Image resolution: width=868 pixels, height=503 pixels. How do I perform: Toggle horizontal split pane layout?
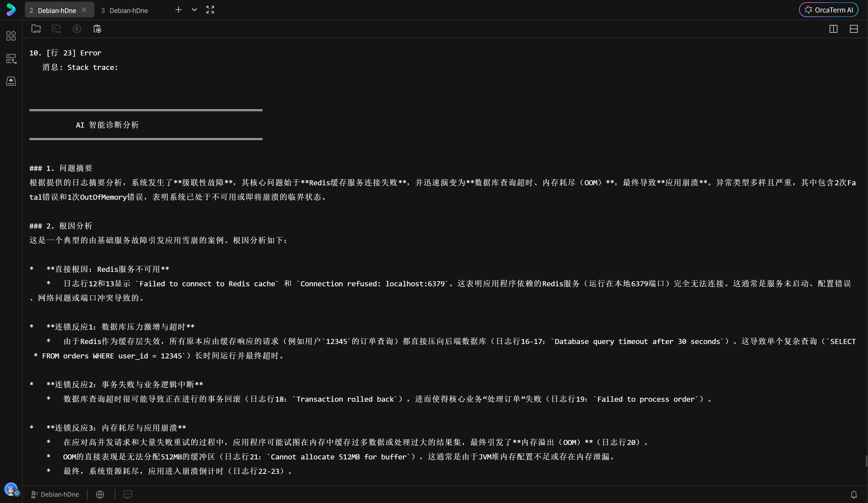pyautogui.click(x=854, y=29)
